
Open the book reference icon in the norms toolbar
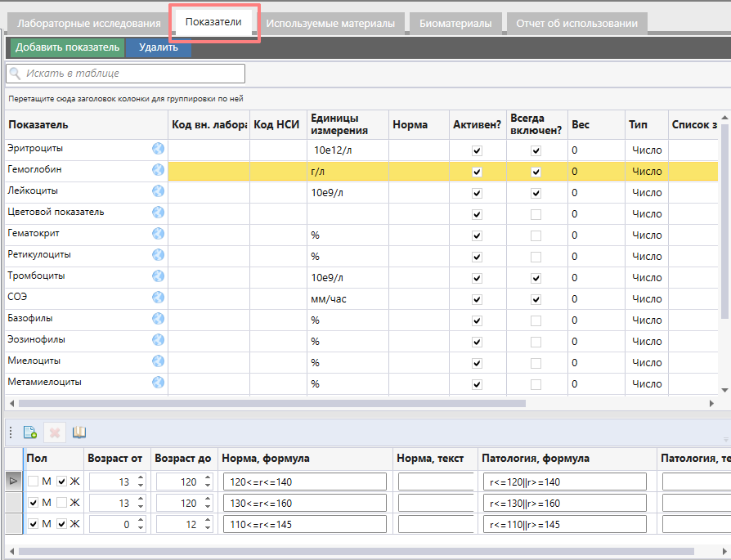point(78,432)
